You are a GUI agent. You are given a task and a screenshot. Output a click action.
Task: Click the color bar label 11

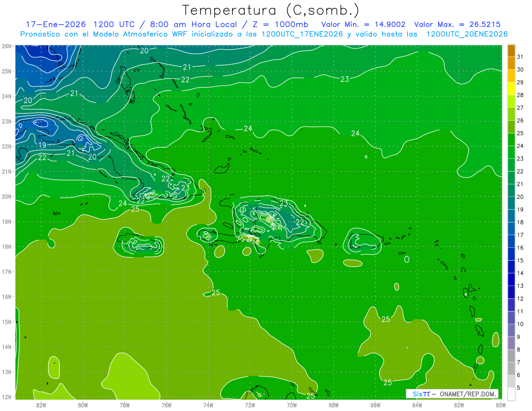[x=520, y=311]
